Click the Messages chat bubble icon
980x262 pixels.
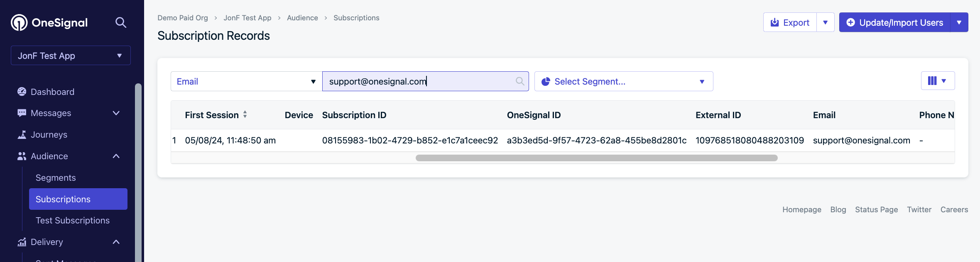22,113
